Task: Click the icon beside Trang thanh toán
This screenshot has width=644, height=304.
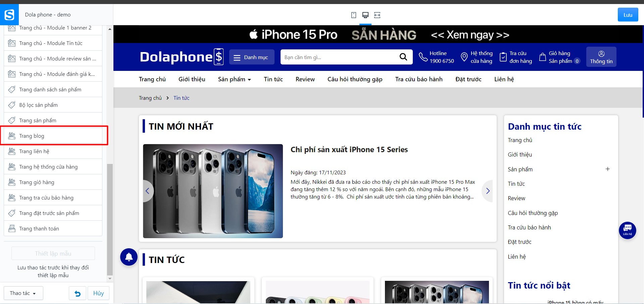Action: 12,228
